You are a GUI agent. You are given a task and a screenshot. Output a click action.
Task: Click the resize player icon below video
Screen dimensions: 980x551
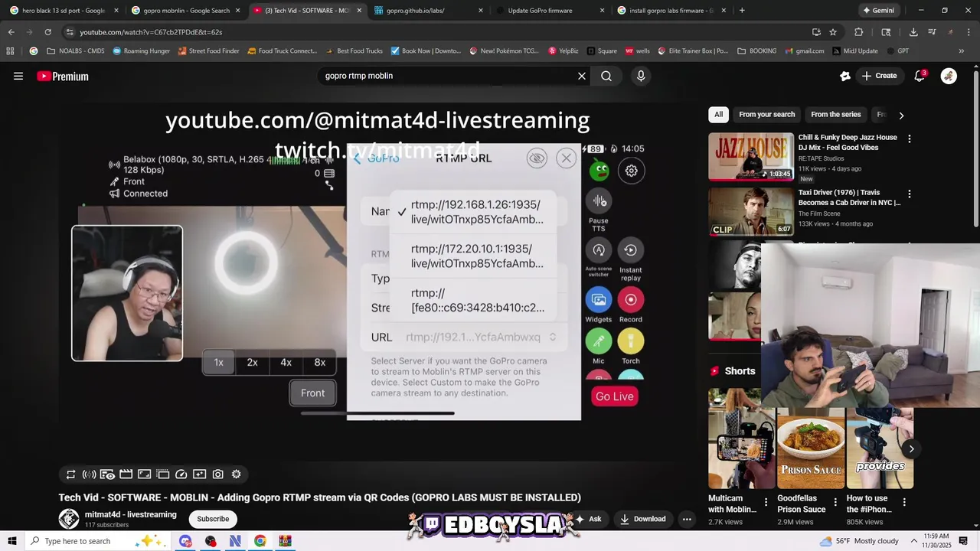click(144, 474)
